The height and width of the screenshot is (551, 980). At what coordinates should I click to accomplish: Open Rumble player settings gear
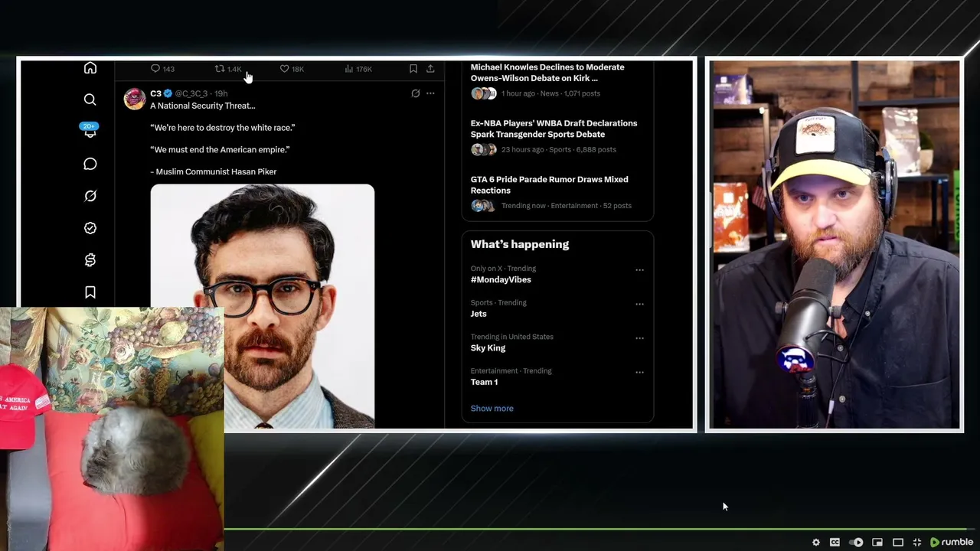tap(816, 543)
